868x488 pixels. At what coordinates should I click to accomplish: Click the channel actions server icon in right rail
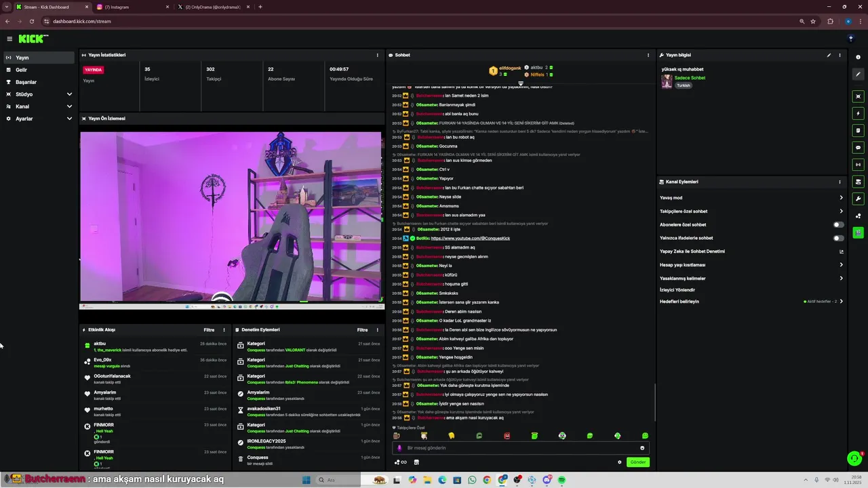tap(858, 182)
